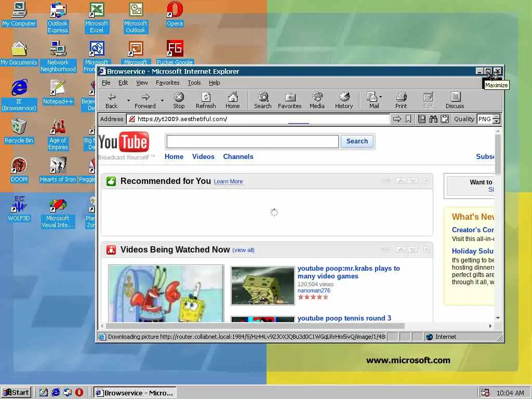
Task: Open the Edit menu
Action: (x=123, y=83)
